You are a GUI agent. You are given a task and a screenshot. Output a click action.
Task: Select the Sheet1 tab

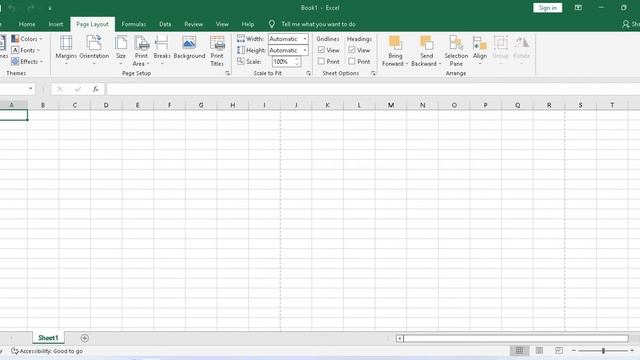point(48,338)
